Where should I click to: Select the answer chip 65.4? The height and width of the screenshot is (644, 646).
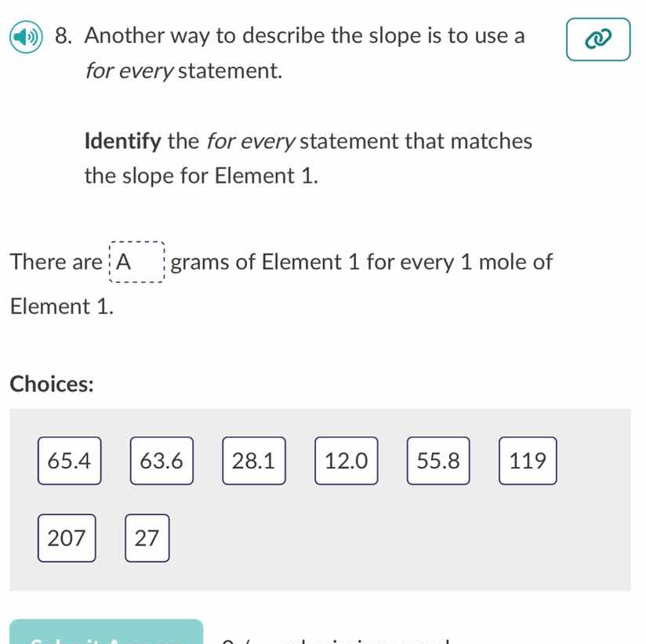pos(69,461)
